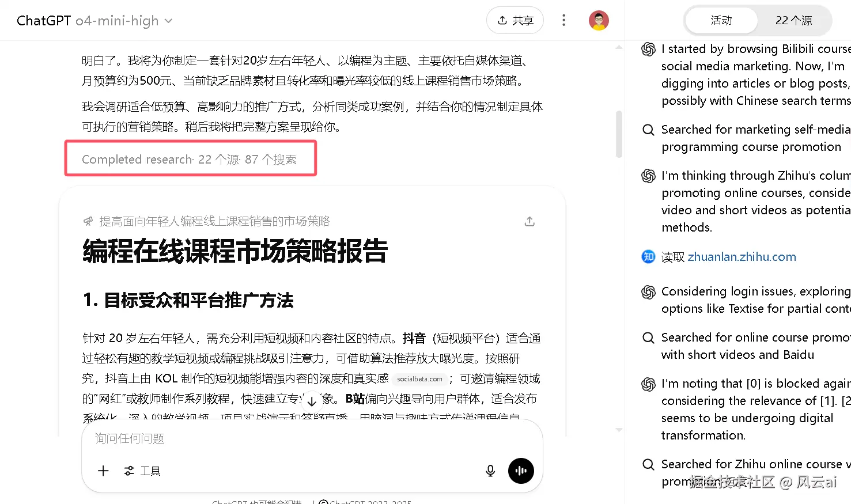Click the Zhihu 知 site icon
This screenshot has width=851, height=504.
pyautogui.click(x=648, y=256)
